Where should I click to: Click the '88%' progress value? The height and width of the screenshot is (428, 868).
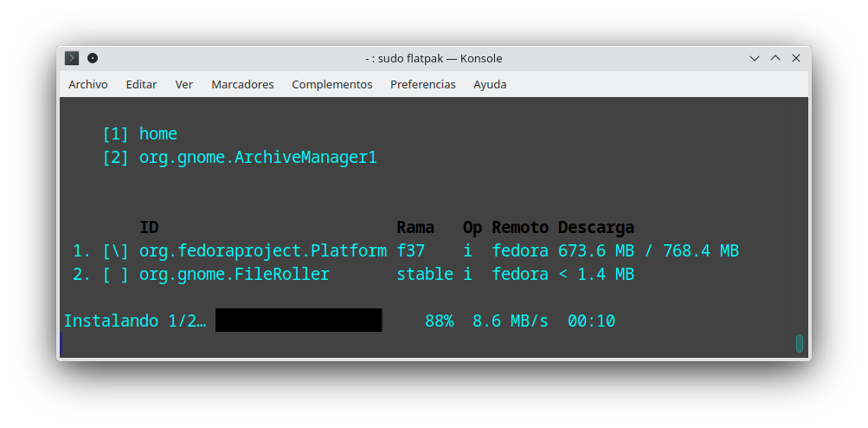click(440, 321)
